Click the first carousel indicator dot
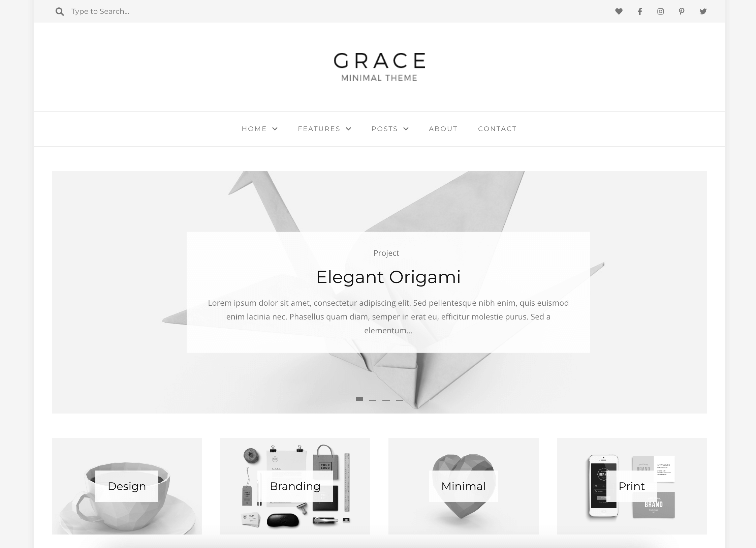 [359, 399]
